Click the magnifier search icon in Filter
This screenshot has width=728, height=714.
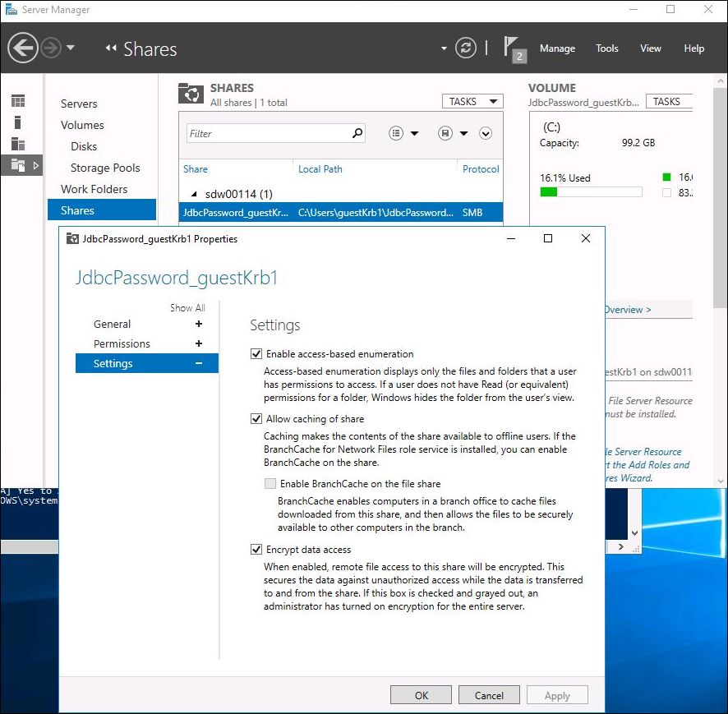(x=357, y=134)
